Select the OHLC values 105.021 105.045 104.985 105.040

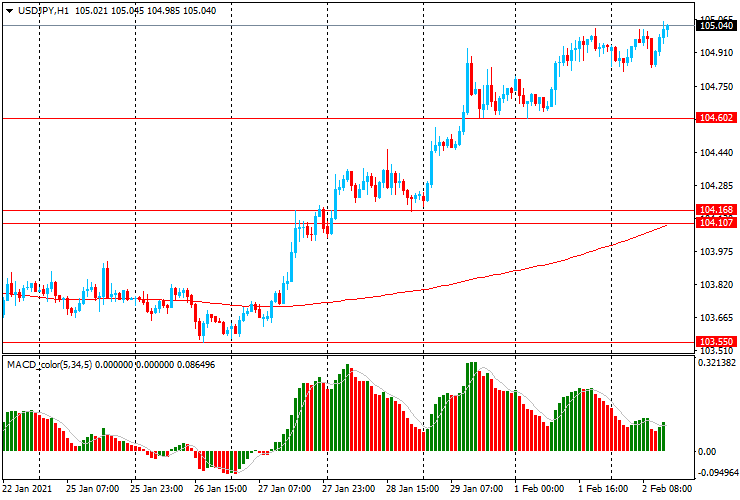145,10
